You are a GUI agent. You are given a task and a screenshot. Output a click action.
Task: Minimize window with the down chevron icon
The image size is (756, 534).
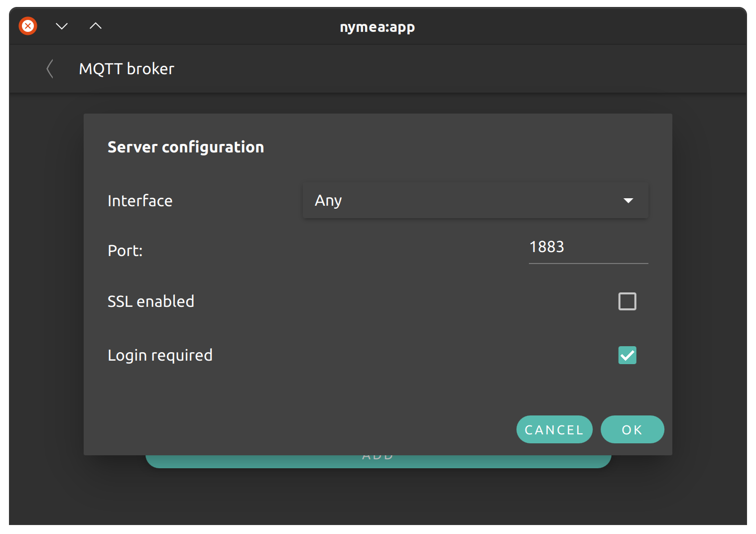(62, 26)
